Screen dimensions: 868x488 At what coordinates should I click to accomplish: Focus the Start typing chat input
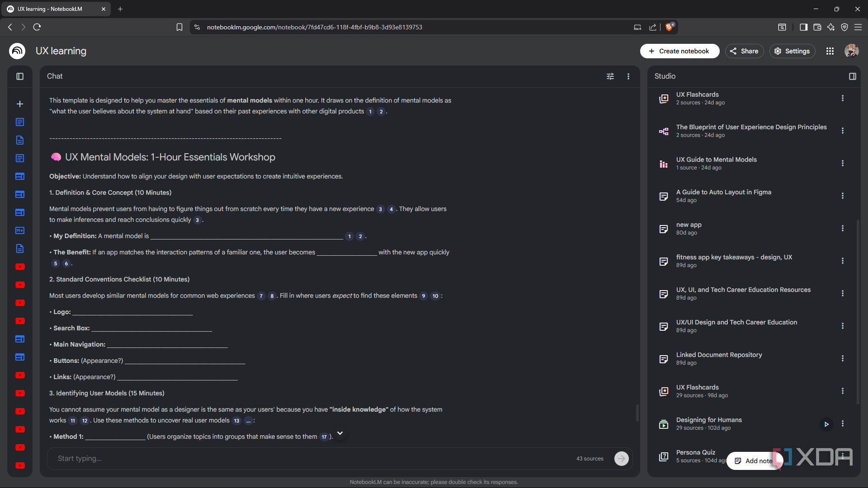(x=312, y=458)
